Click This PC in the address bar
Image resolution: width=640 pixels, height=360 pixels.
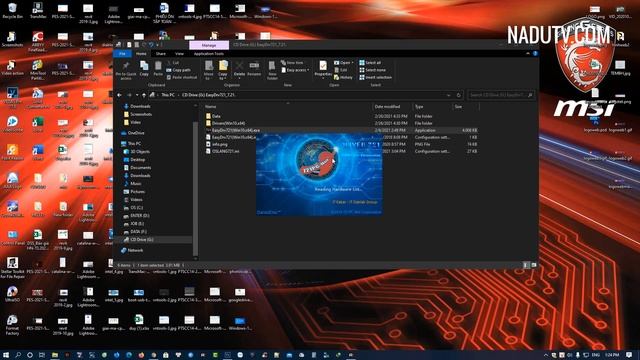tap(168, 95)
